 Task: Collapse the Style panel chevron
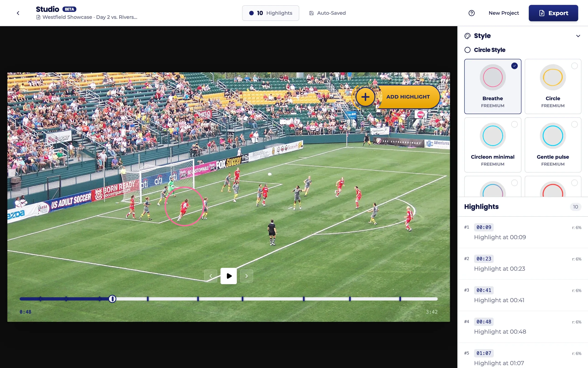[x=578, y=36]
